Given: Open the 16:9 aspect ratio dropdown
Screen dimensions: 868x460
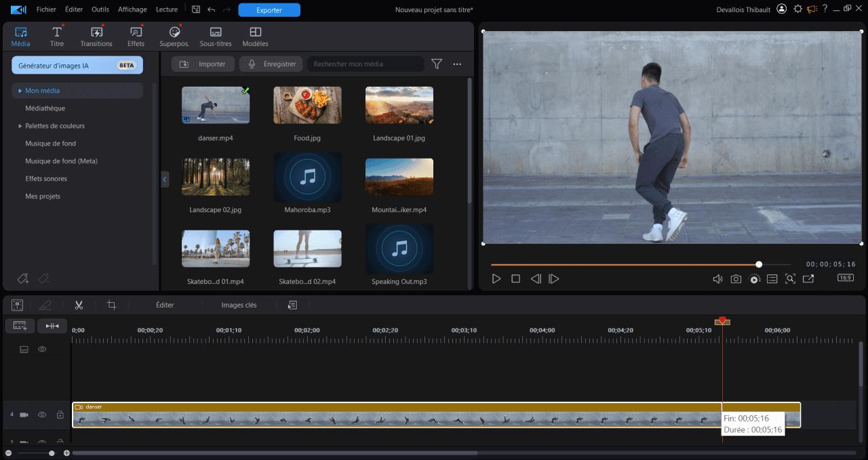Looking at the screenshot, I should point(845,278).
